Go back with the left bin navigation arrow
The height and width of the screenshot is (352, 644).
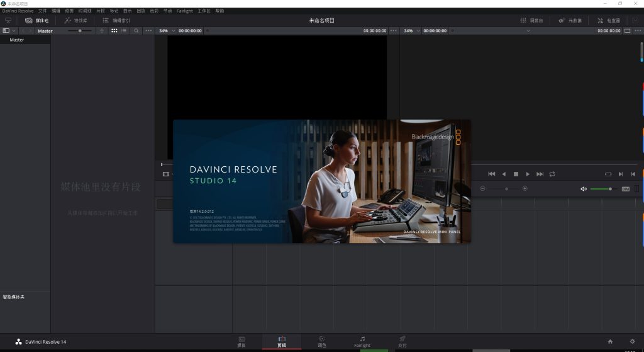point(23,31)
